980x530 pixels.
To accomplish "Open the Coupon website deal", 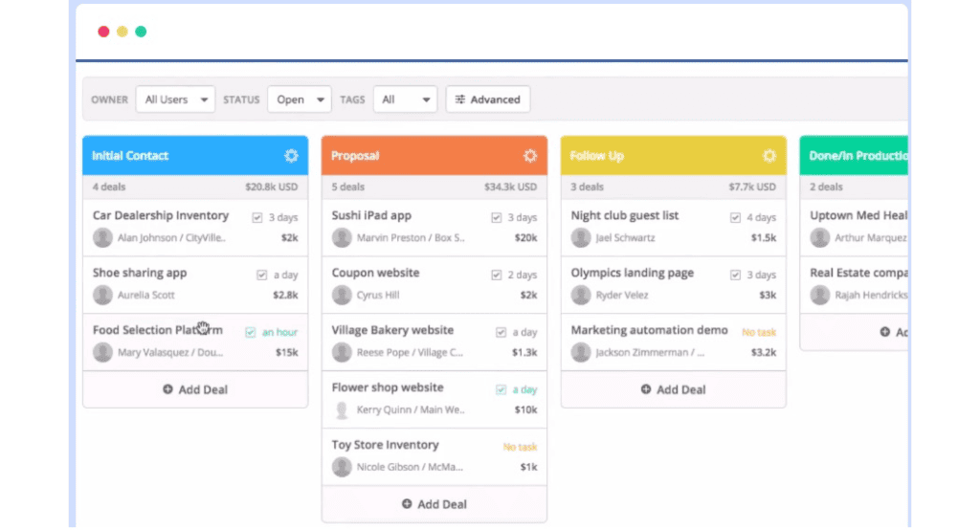I will [375, 273].
